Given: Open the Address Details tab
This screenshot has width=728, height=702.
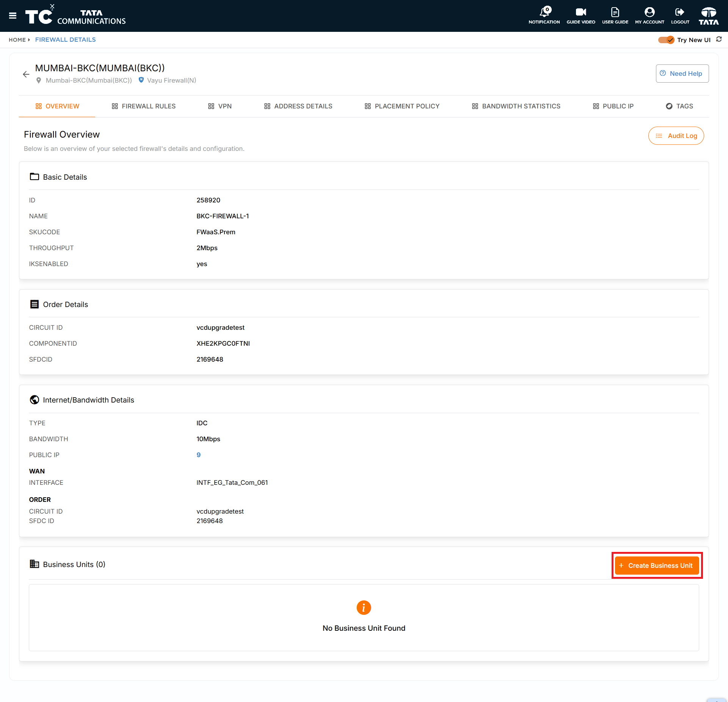Looking at the screenshot, I should click(298, 106).
